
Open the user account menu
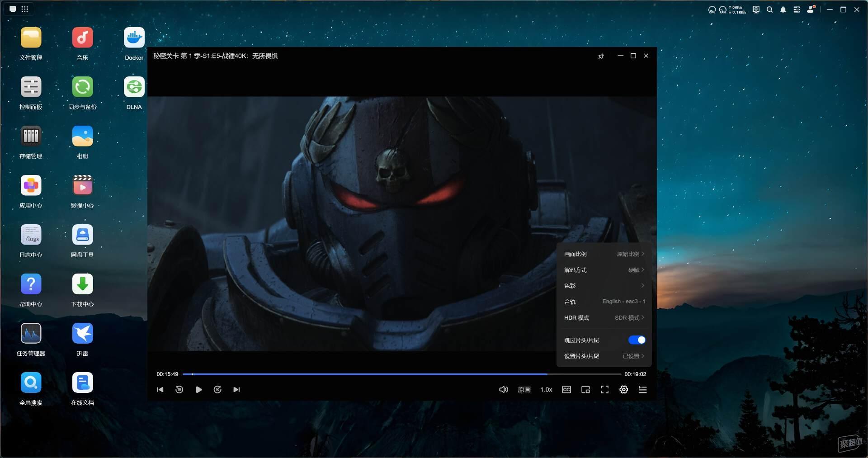(811, 9)
